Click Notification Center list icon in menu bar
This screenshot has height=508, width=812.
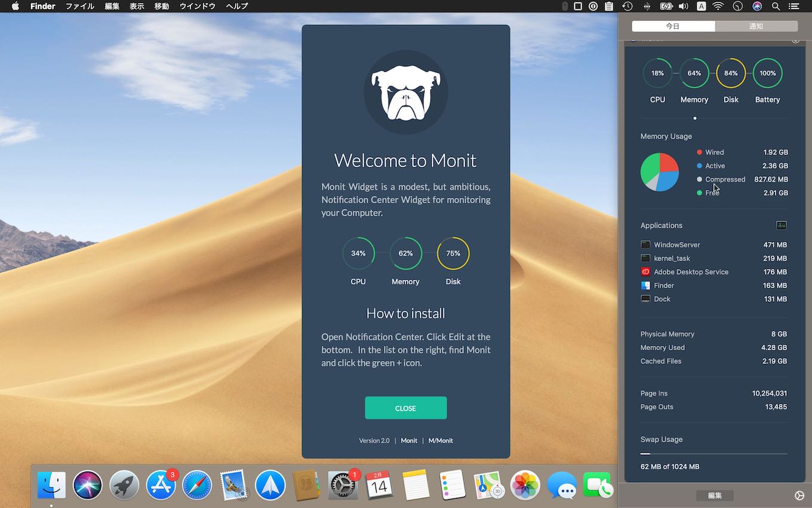pyautogui.click(x=794, y=6)
